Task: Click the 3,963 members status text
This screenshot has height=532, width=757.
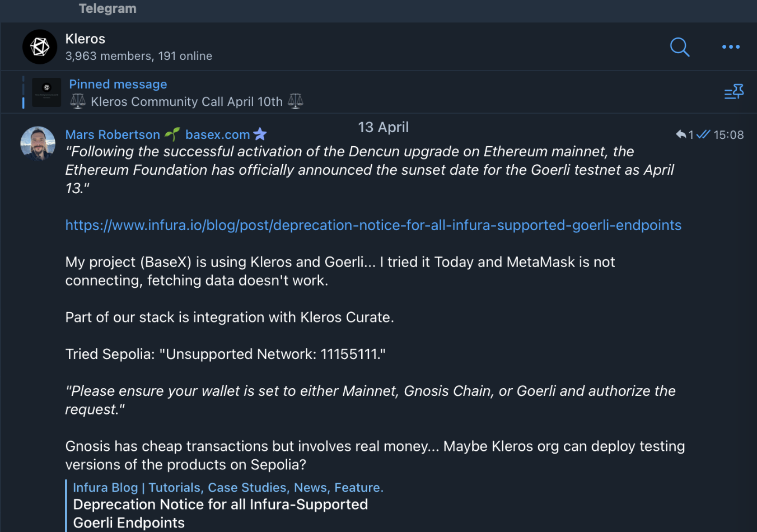Action: 138,56
